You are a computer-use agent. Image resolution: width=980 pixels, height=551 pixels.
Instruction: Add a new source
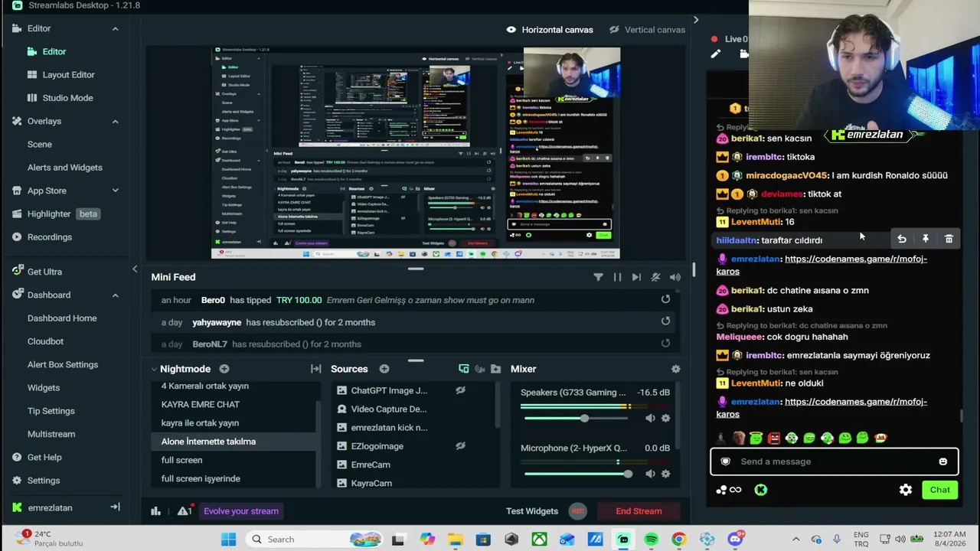[x=384, y=369]
